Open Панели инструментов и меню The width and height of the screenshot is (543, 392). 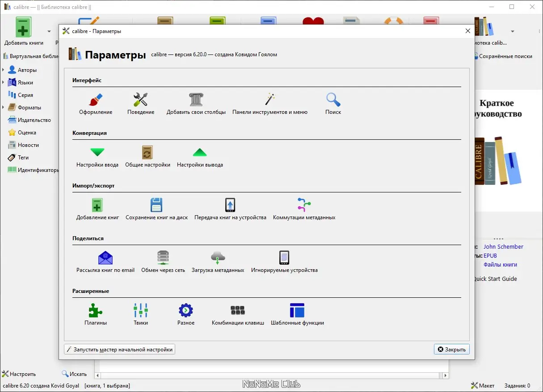click(x=270, y=104)
